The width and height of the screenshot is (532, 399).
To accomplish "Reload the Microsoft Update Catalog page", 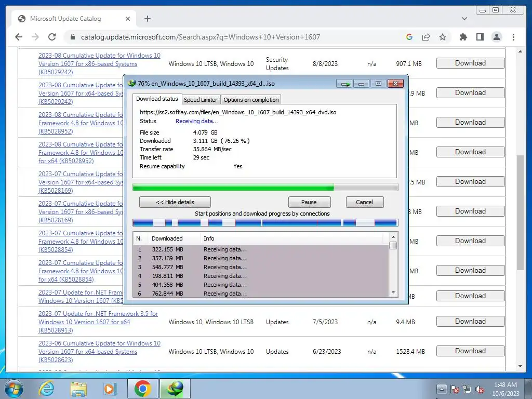I will pos(52,37).
